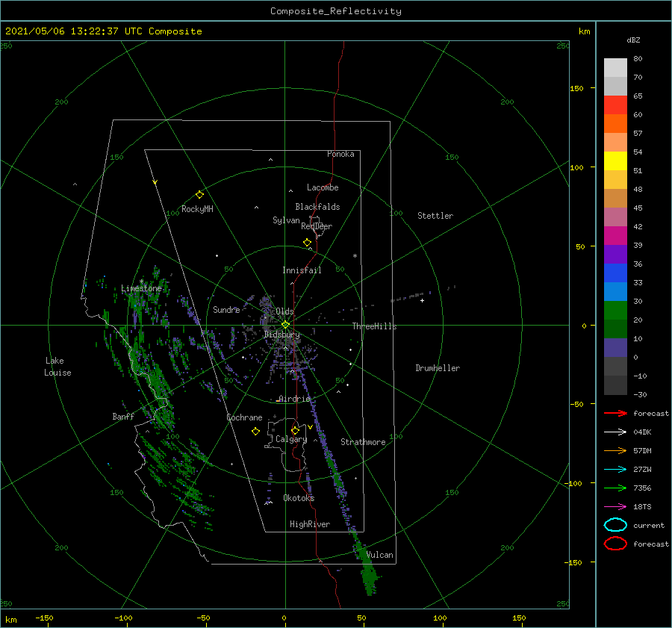
Task: Click the Ponoka label
Action: point(340,154)
